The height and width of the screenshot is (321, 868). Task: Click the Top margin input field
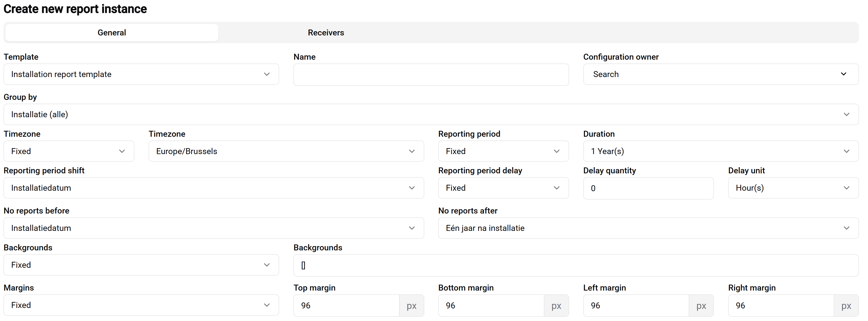click(x=346, y=306)
